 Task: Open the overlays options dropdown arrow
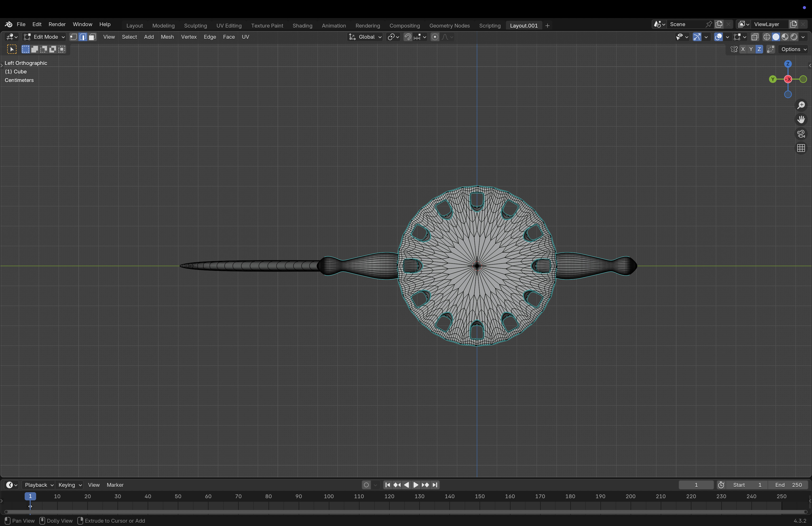click(x=727, y=37)
